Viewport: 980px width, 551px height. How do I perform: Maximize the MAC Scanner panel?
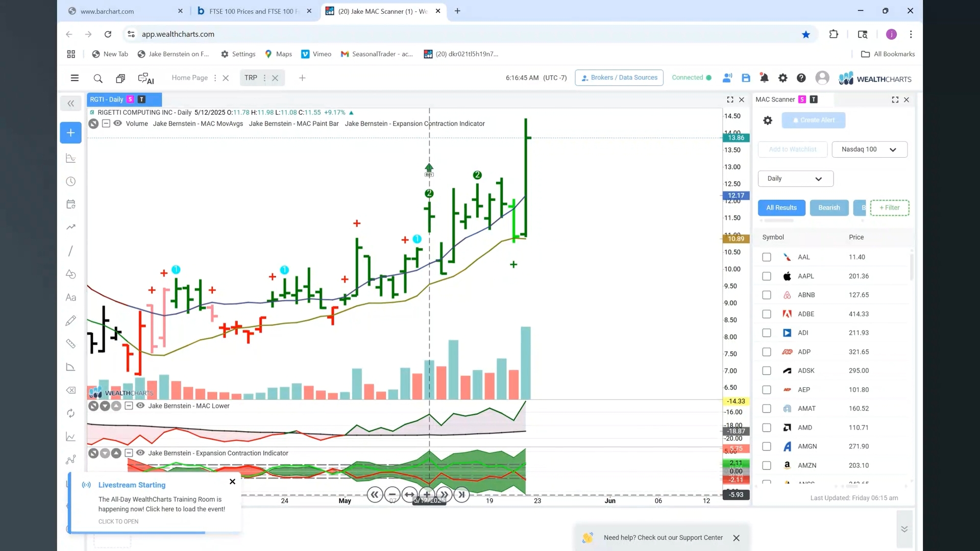(x=895, y=99)
